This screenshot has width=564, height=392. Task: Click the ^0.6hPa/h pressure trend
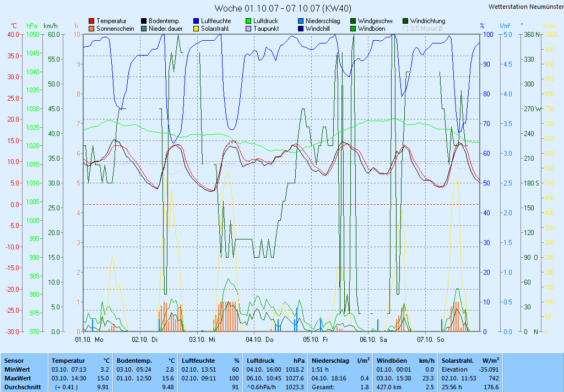pyautogui.click(x=262, y=388)
